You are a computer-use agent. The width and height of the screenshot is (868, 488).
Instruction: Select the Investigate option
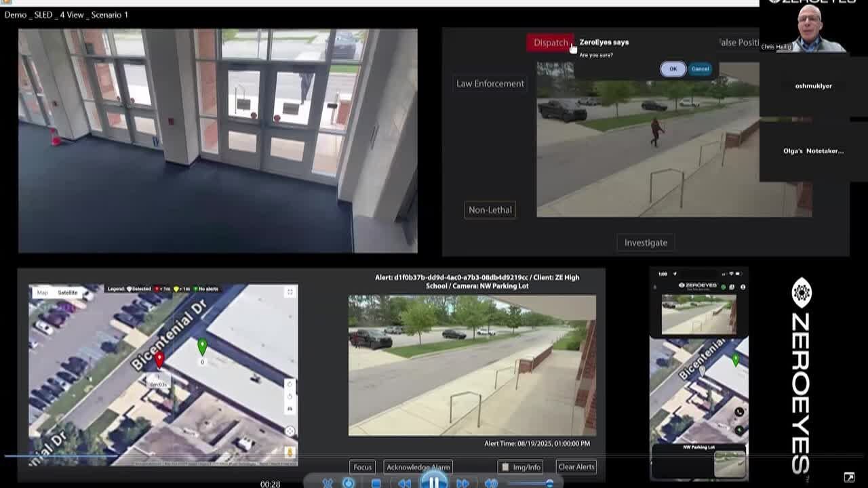646,242
